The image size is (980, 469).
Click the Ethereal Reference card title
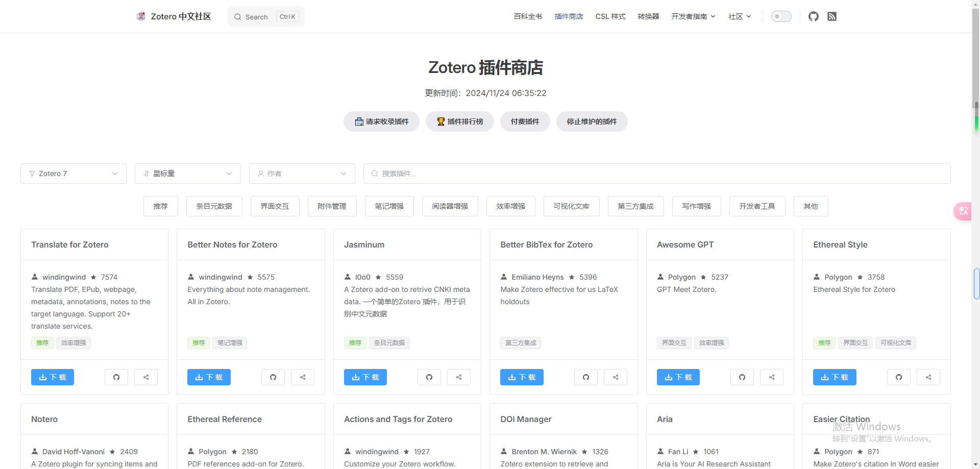point(225,419)
